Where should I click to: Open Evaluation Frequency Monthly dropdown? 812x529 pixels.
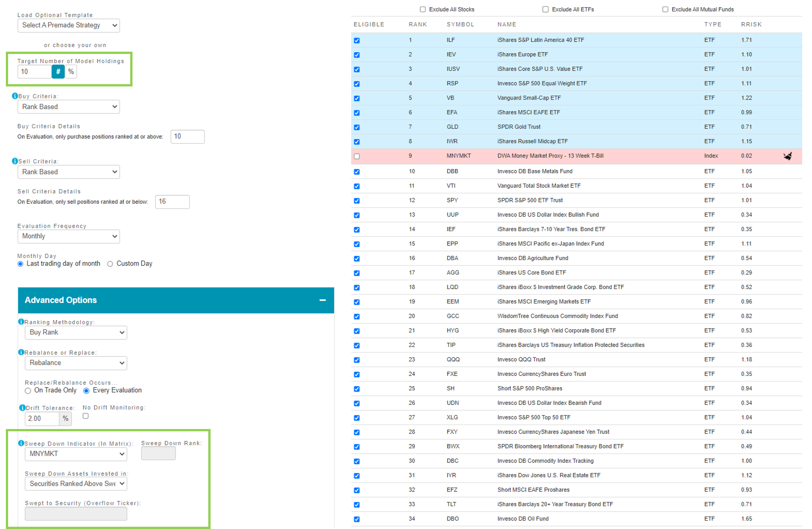click(x=69, y=236)
